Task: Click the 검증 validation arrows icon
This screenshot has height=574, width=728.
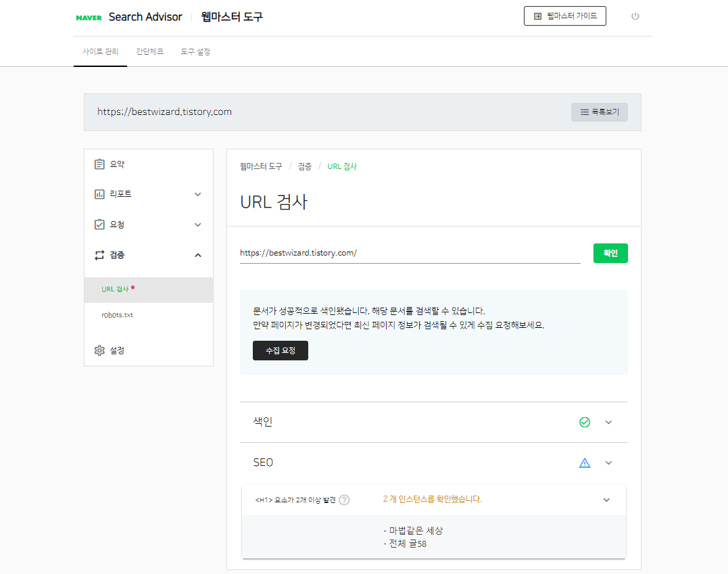Action: [x=99, y=255]
